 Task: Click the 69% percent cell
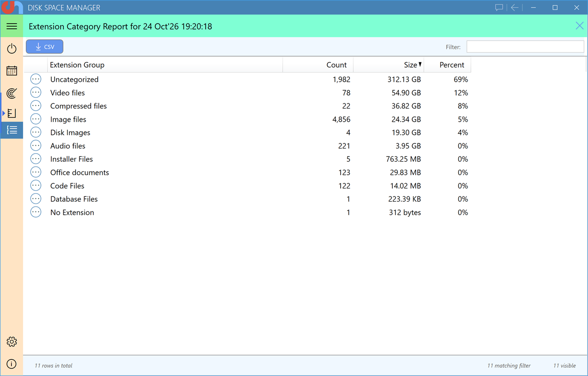(461, 79)
